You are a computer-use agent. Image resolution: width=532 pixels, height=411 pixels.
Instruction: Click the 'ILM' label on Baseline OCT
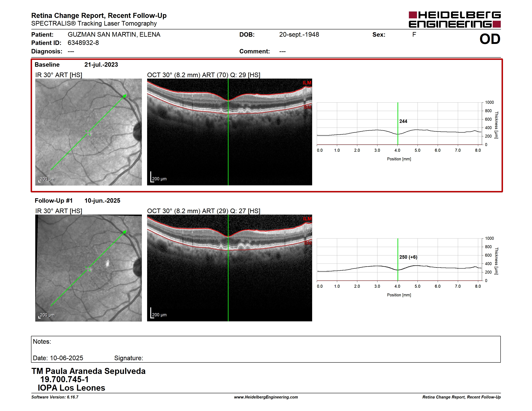(307, 83)
